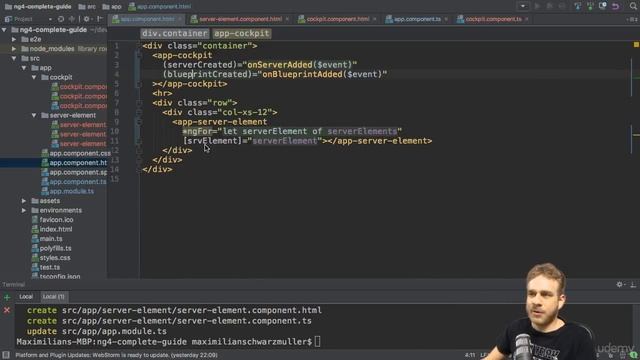Screen dimensions: 640x360
Task: Select app.module.ts in project tree
Action: 67,191
